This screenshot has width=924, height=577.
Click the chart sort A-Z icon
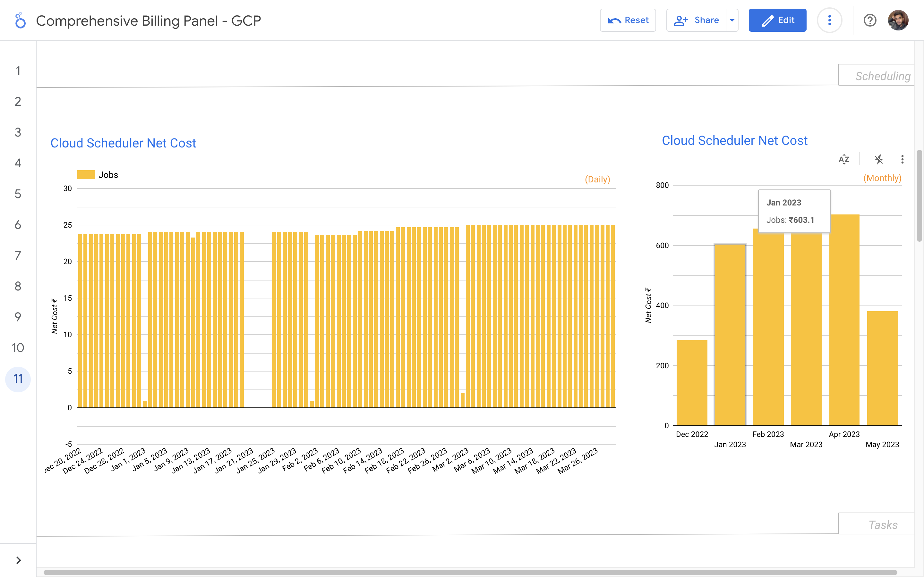(843, 159)
